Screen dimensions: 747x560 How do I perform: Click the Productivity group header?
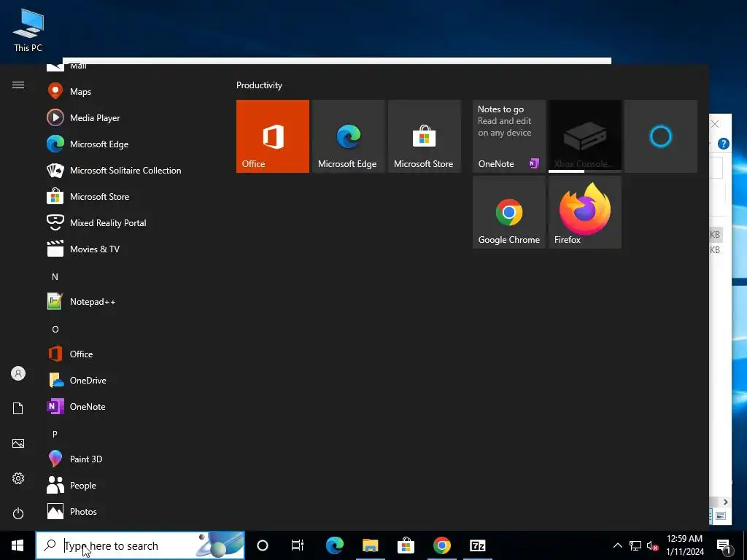pos(259,85)
